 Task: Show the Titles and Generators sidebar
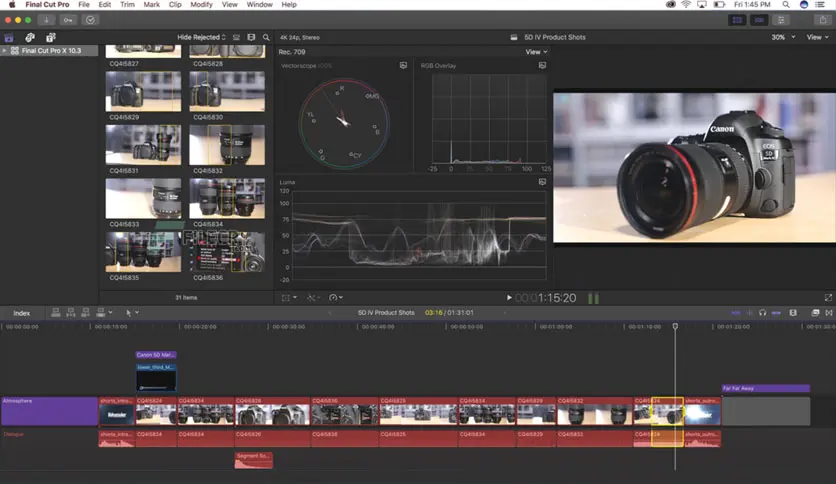point(50,37)
